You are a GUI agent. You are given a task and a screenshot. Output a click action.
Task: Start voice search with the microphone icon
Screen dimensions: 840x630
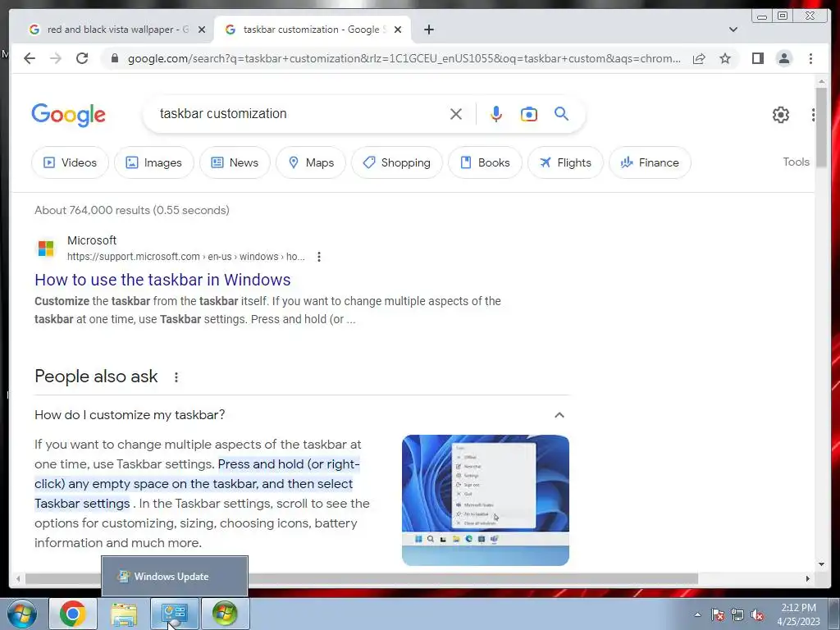click(x=496, y=114)
